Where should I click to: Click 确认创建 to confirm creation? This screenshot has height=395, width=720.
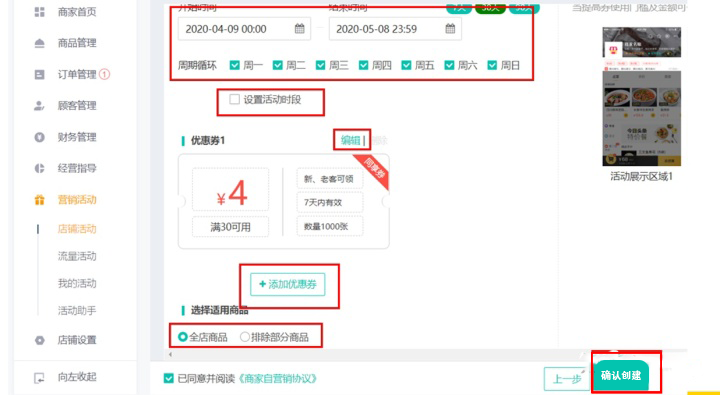click(621, 375)
